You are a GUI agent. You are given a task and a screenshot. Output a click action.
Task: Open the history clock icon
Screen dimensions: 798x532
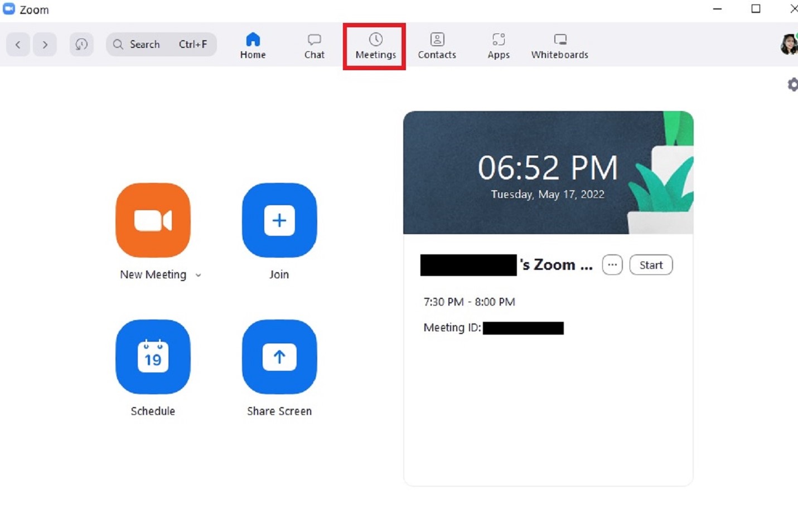(81, 45)
